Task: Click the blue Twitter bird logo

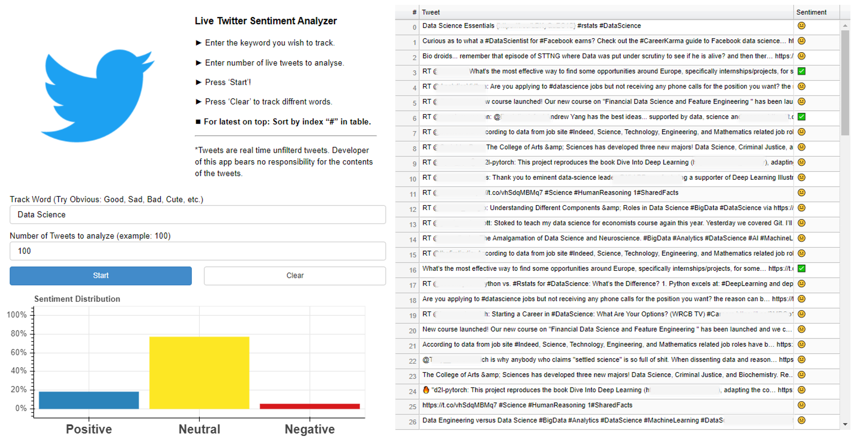Action: [x=98, y=96]
